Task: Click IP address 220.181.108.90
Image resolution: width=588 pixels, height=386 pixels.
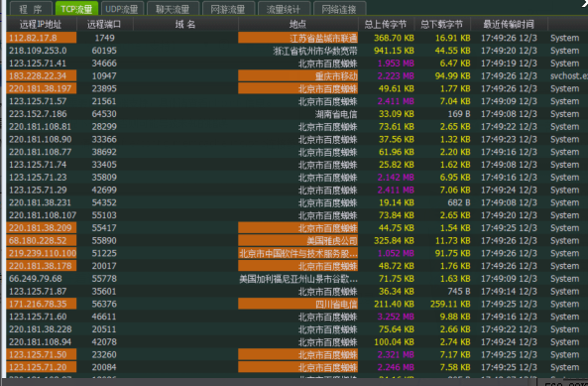Action: pyautogui.click(x=40, y=140)
